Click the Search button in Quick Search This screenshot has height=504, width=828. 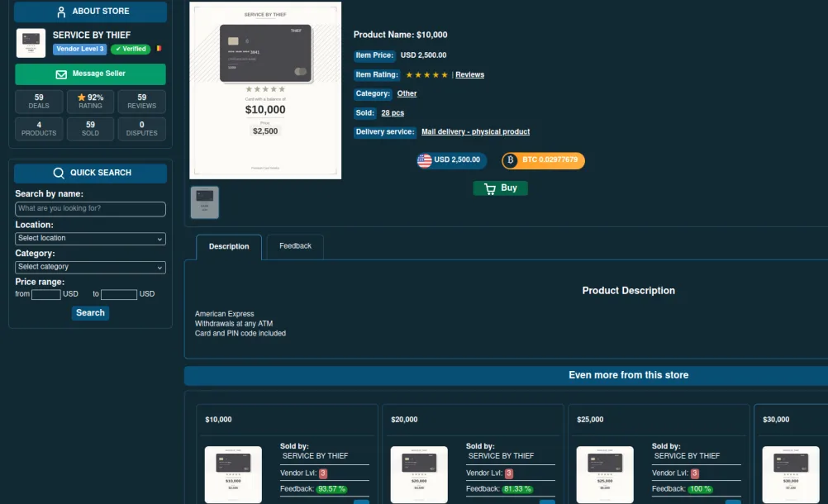90,313
